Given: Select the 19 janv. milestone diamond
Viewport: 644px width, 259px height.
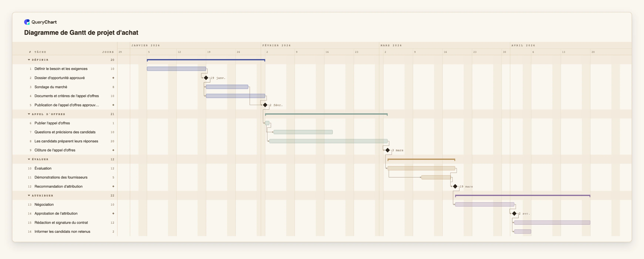Looking at the screenshot, I should 206,78.
